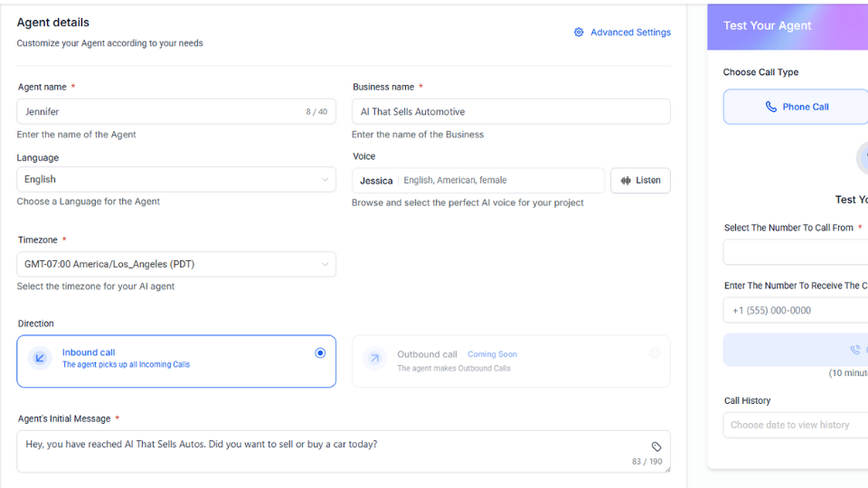Open the Voice selector showing Jessica
The image size is (868, 488).
pyautogui.click(x=478, y=181)
